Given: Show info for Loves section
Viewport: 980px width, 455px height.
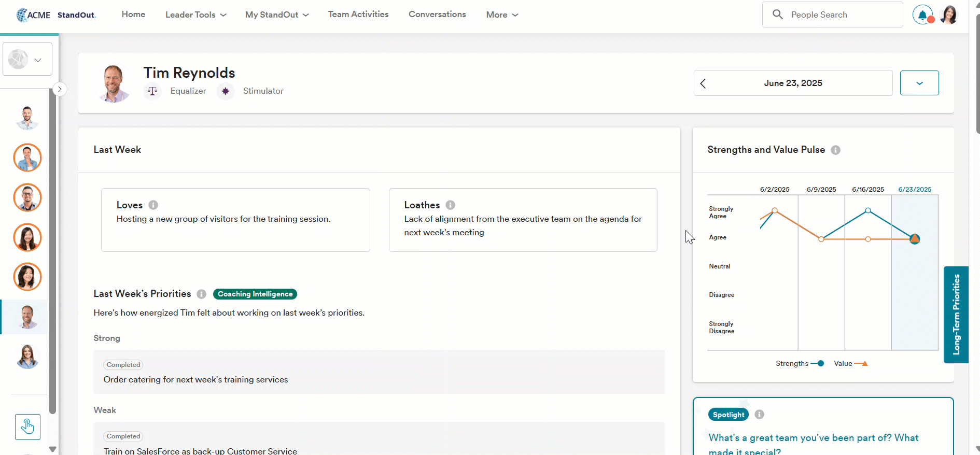Looking at the screenshot, I should 153,205.
